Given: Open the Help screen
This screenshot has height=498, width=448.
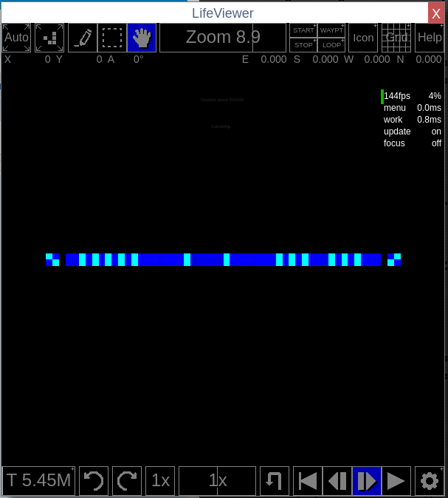Looking at the screenshot, I should [x=430, y=38].
